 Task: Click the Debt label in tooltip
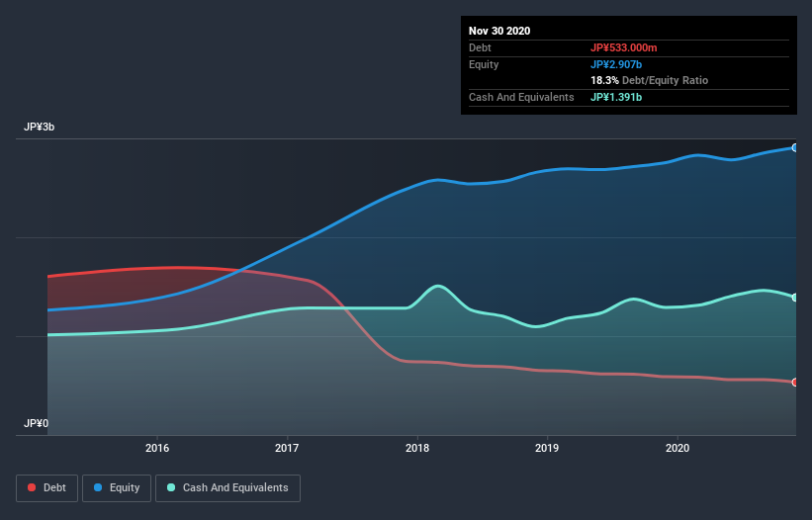[x=480, y=47]
